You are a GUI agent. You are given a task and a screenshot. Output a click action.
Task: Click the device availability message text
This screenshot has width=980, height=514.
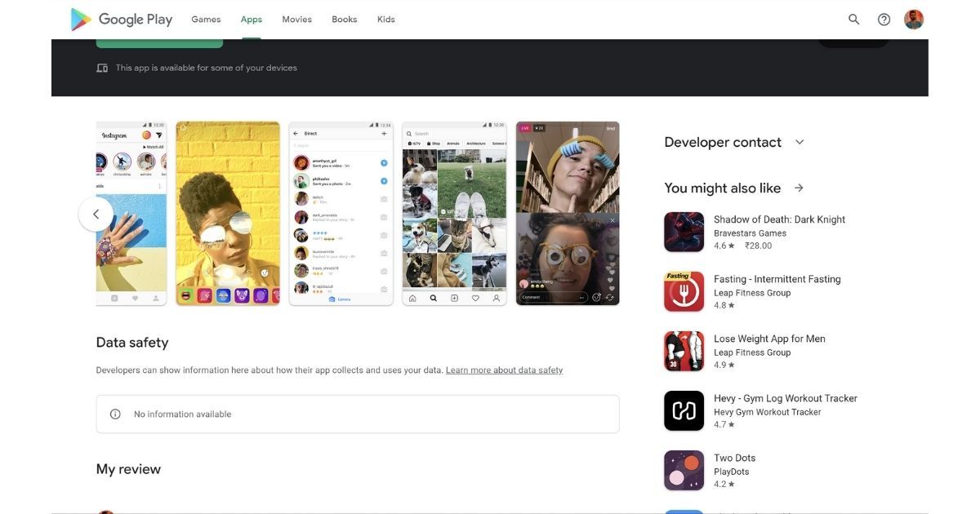(x=207, y=68)
